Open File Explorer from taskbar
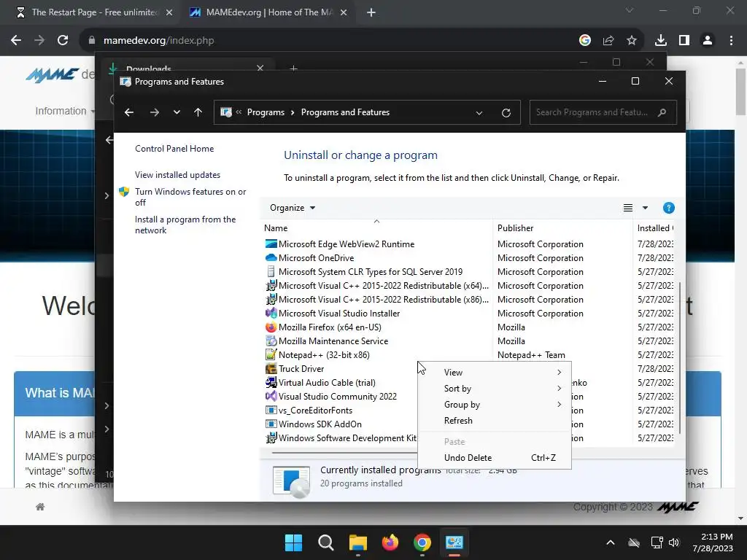 [357, 542]
